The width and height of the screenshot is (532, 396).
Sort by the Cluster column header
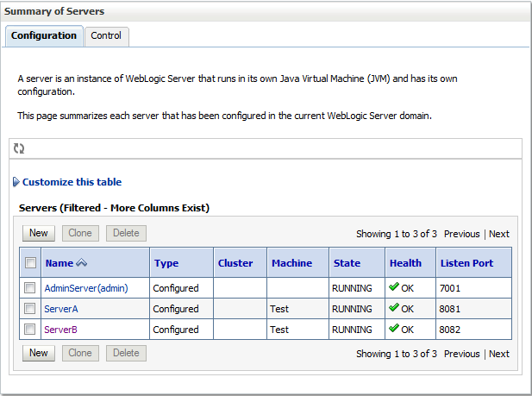coord(235,263)
